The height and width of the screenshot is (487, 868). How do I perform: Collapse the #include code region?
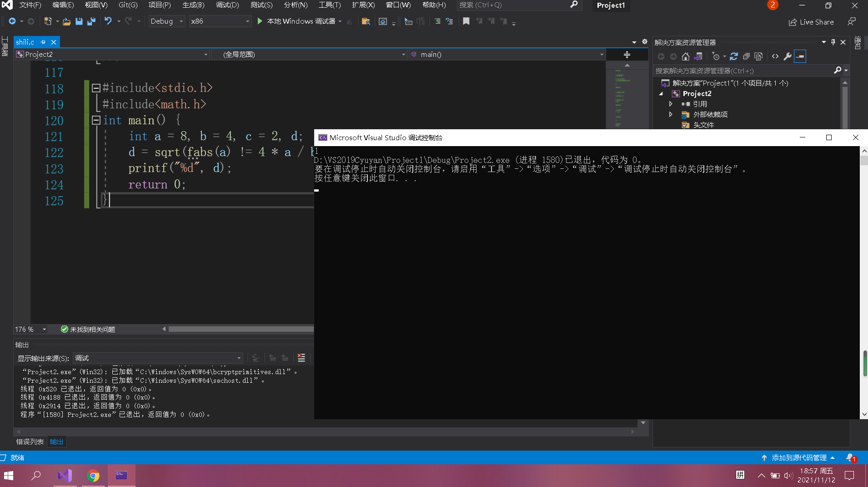pos(96,88)
